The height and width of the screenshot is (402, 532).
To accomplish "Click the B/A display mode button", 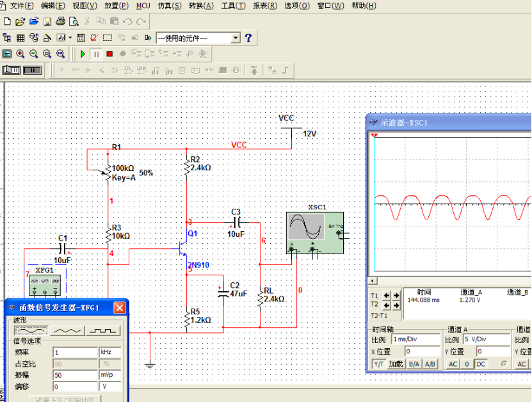I will coord(414,364).
